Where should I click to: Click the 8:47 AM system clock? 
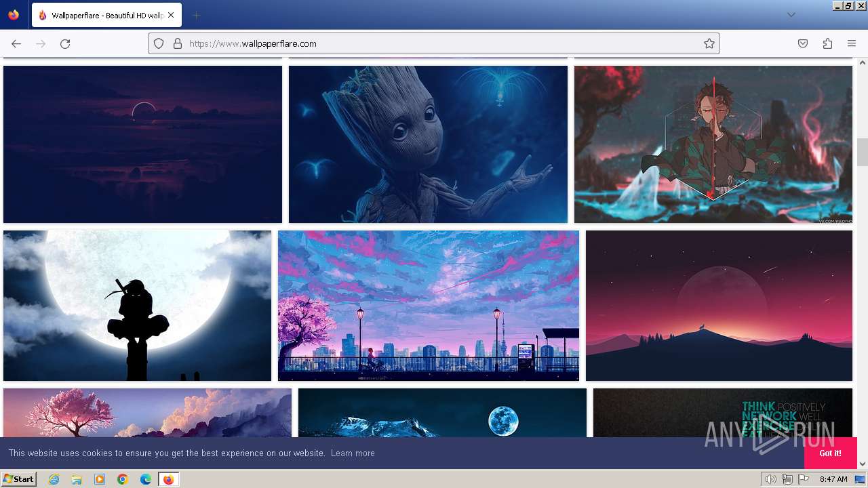coord(833,479)
